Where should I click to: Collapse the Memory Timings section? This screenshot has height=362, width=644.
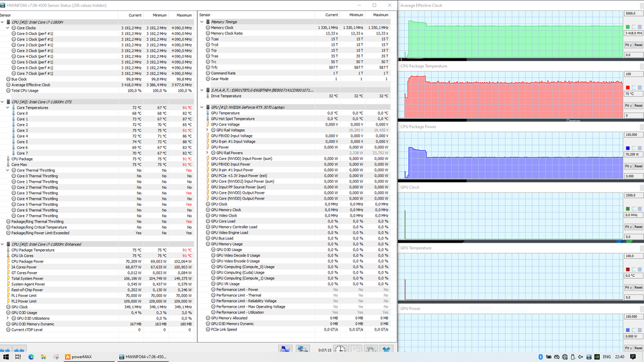(x=202, y=22)
